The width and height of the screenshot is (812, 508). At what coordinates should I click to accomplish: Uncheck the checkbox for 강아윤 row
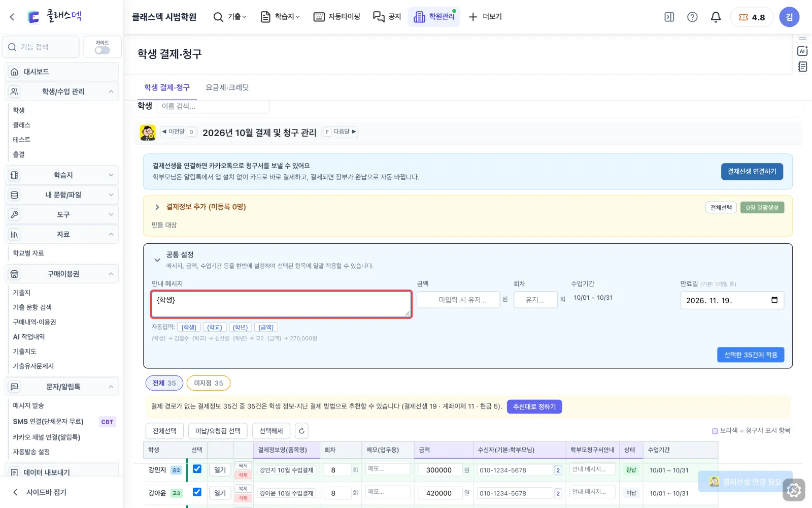197,492
